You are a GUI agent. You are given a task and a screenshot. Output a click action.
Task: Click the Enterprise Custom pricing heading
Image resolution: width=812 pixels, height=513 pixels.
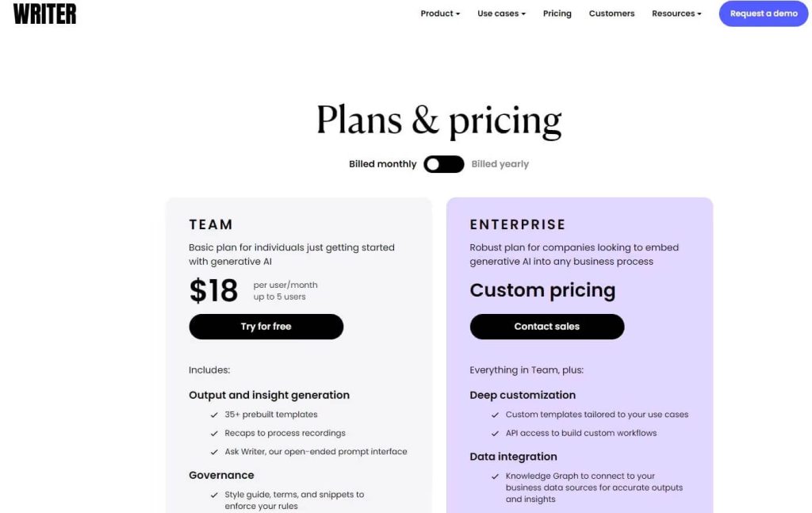542,290
